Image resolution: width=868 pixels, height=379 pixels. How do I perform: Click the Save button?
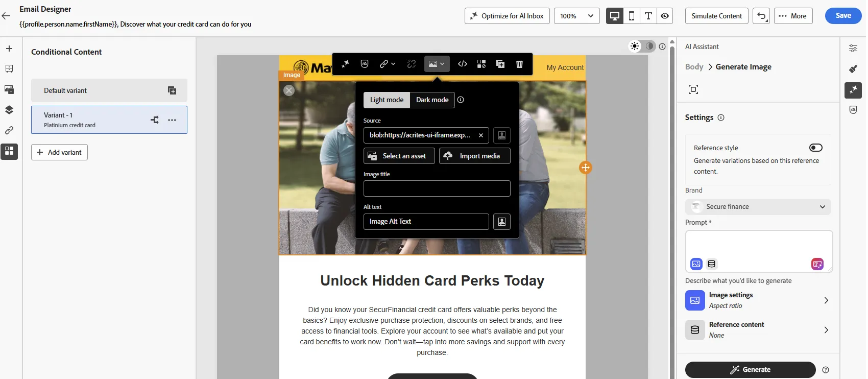pos(843,16)
